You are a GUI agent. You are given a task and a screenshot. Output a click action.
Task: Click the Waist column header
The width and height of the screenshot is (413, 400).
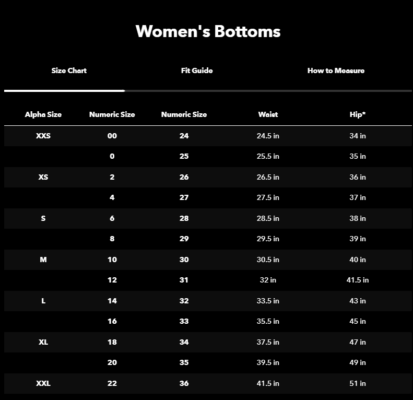click(x=268, y=115)
